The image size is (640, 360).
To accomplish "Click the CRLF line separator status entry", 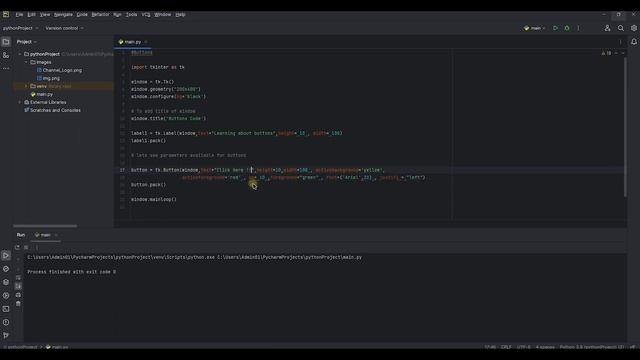I will 506,347.
